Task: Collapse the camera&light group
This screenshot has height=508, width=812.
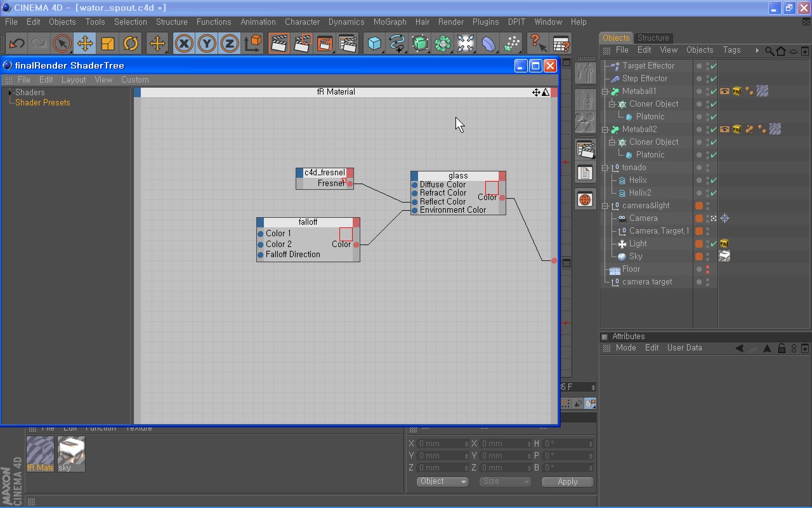Action: [605, 206]
